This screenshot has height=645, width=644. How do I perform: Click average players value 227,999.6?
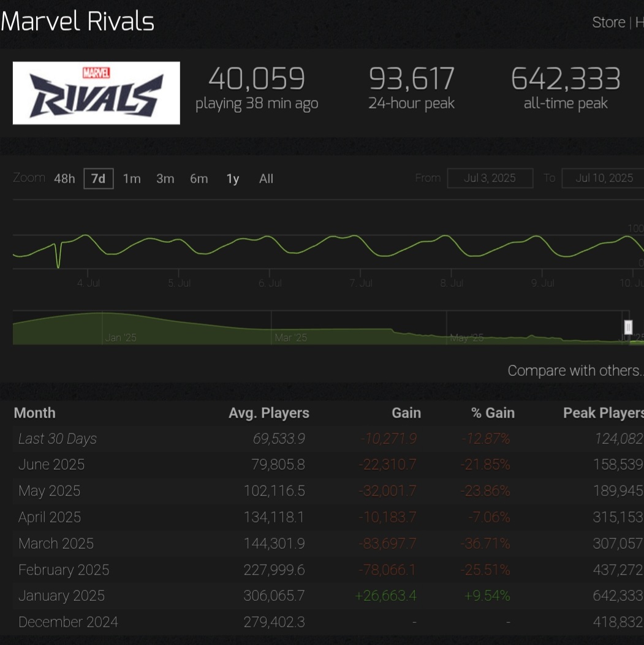(x=274, y=570)
